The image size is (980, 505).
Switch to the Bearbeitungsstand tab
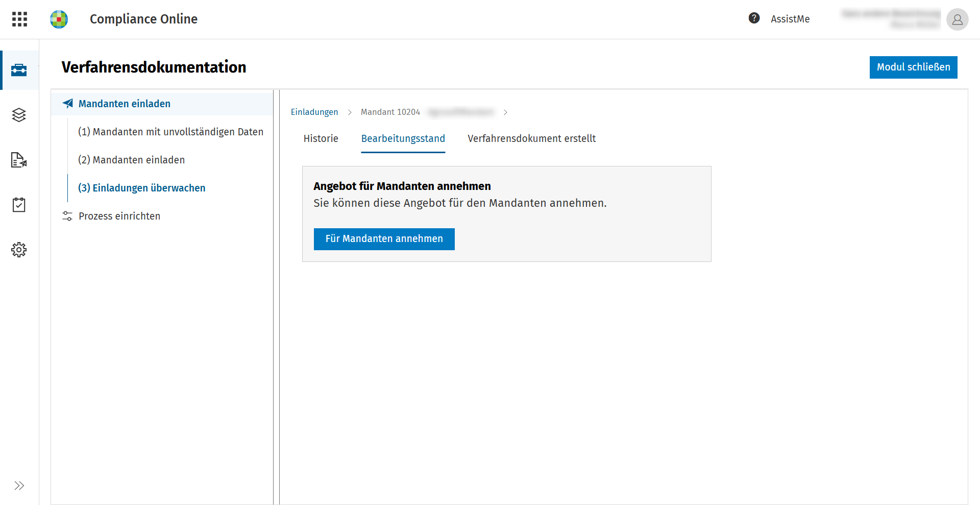click(x=403, y=138)
